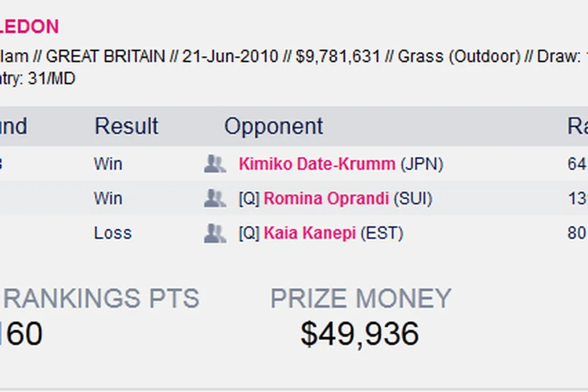588x392 pixels.
Task: Select head-to-head icon beside Kaia Kanepi
Action: click(214, 233)
